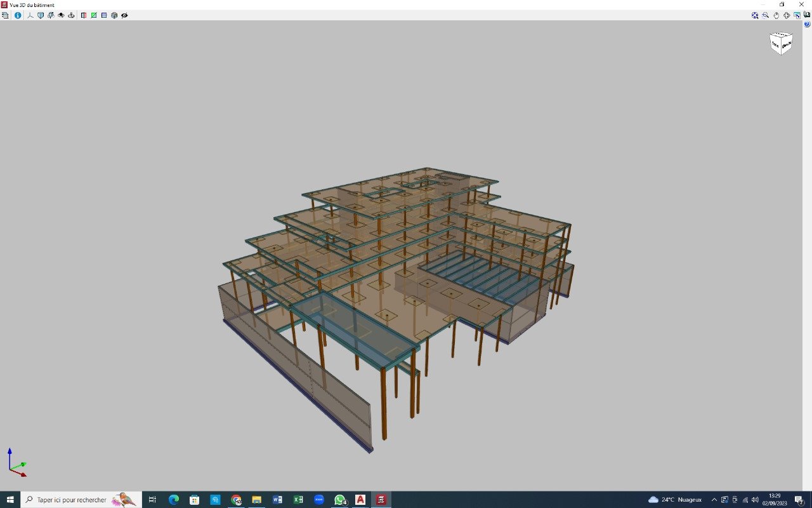The image size is (812, 508).
Task: Toggle the red-blue section cut icon
Action: (x=84, y=15)
